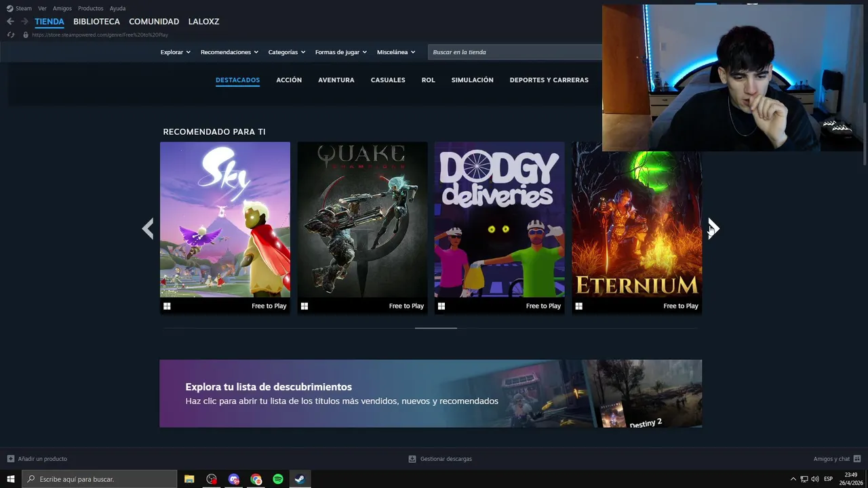The image size is (868, 488).
Task: Switch to the COMUNIDAD section
Action: point(154,22)
